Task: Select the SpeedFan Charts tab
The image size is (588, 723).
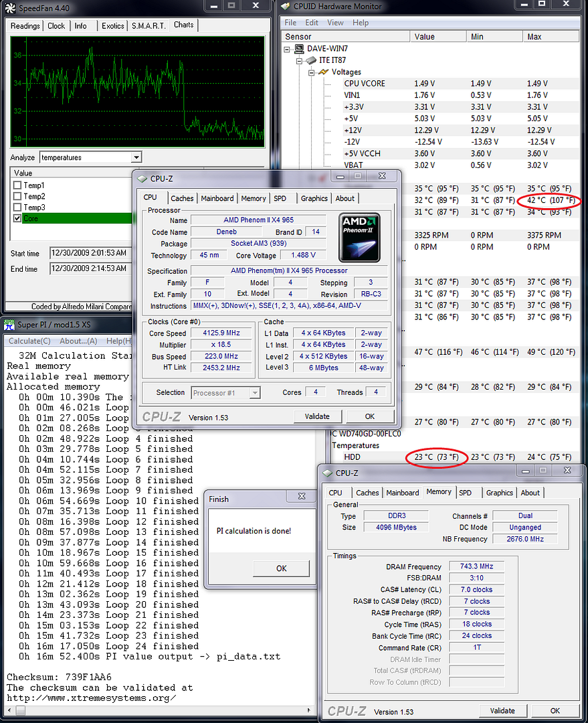Action: (x=183, y=25)
